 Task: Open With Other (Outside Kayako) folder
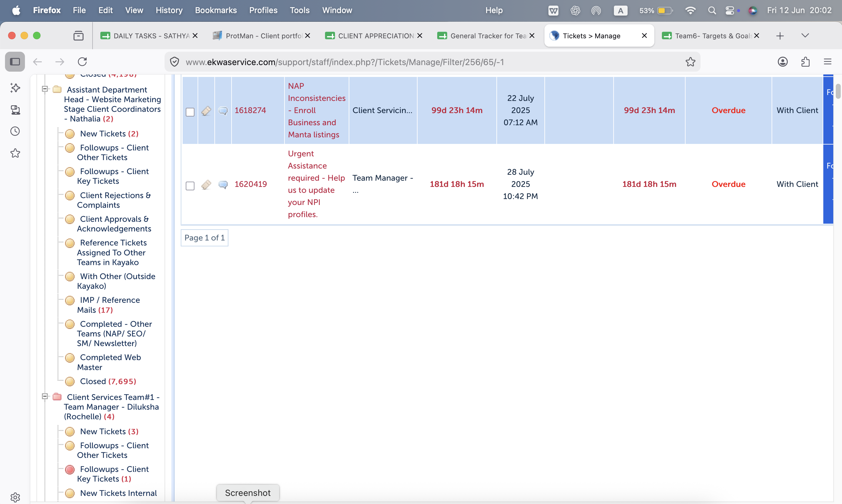coord(116,281)
